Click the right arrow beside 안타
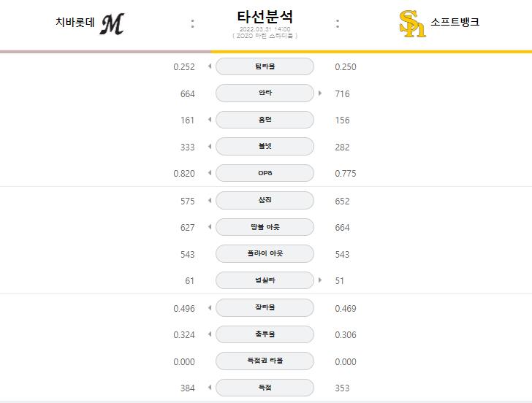532x403 pixels. coord(320,93)
